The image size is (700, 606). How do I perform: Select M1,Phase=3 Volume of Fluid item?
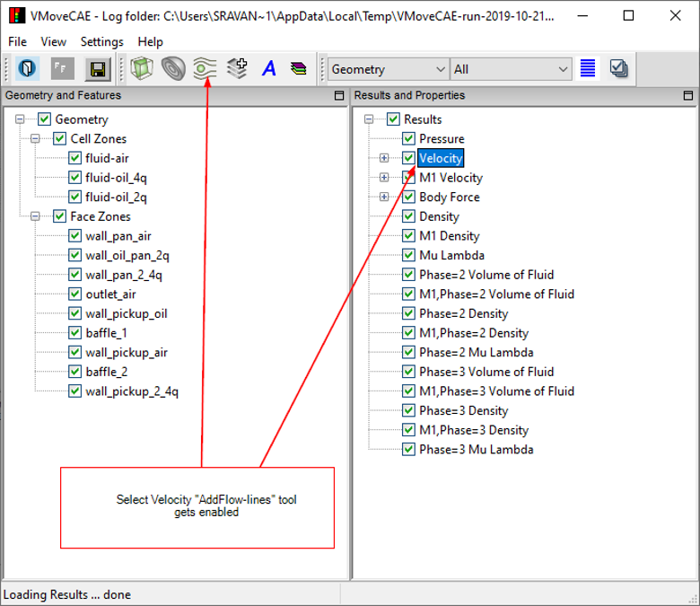tap(496, 391)
